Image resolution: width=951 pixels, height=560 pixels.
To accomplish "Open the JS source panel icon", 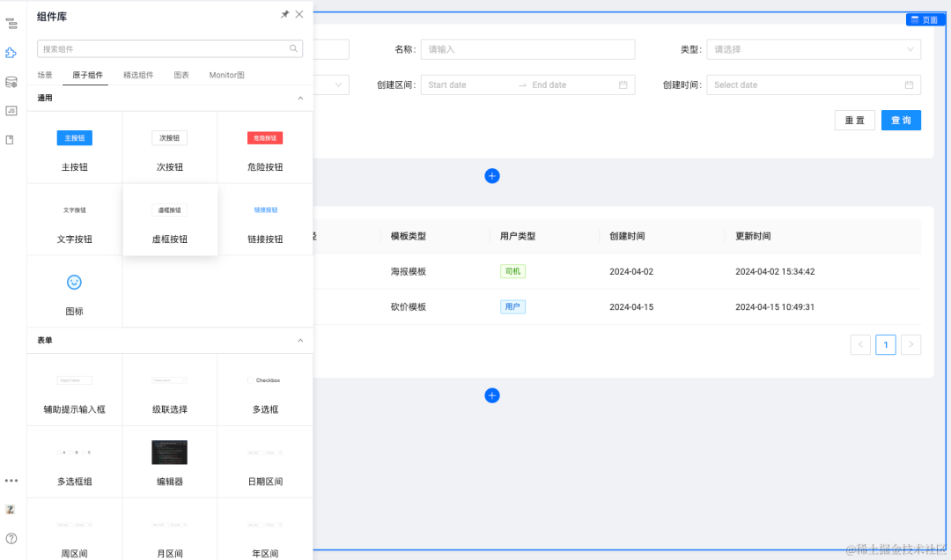I will coord(11,110).
